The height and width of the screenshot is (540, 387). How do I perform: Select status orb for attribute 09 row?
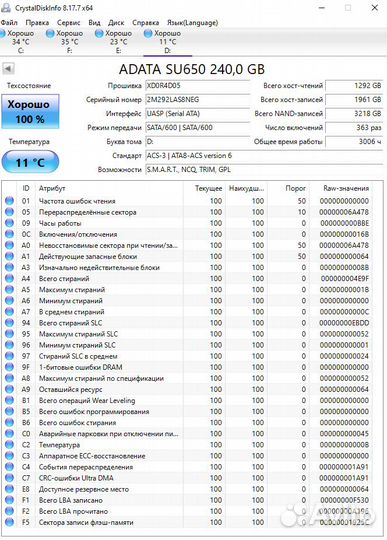coord(9,223)
